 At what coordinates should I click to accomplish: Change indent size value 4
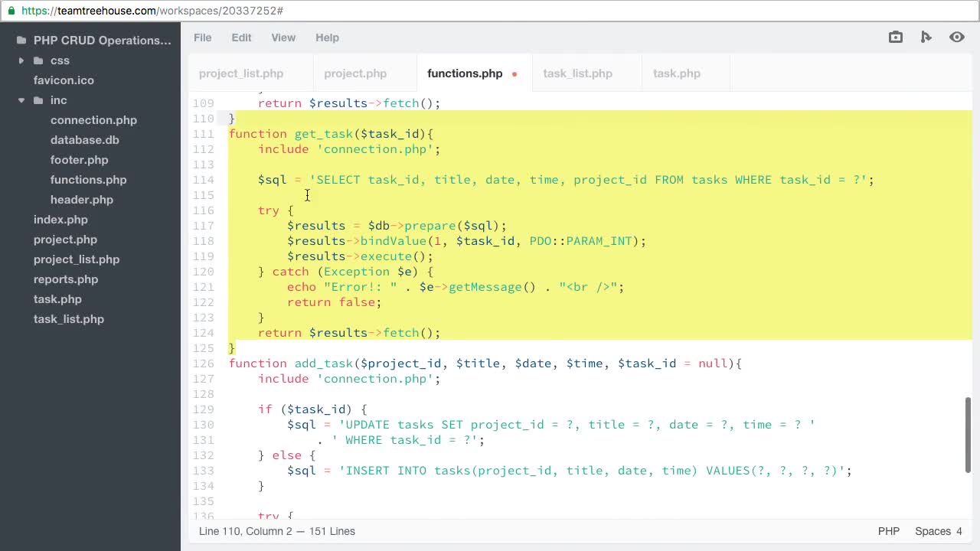pyautogui.click(x=959, y=531)
